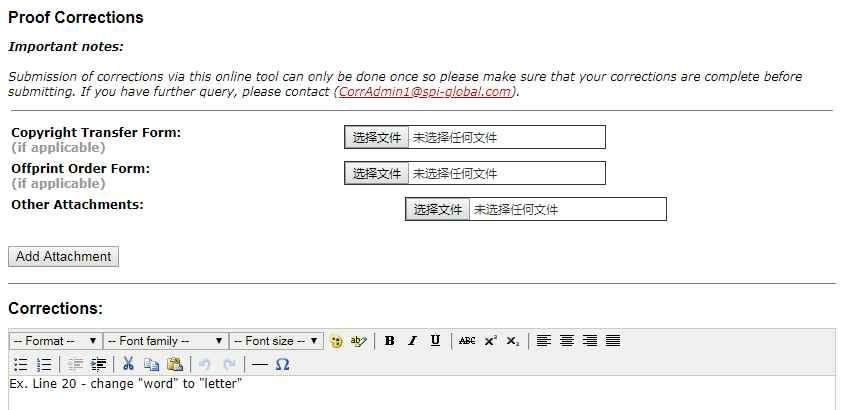Copy selection with the copy icon
Viewport: 841px width, 410px height.
(x=151, y=364)
